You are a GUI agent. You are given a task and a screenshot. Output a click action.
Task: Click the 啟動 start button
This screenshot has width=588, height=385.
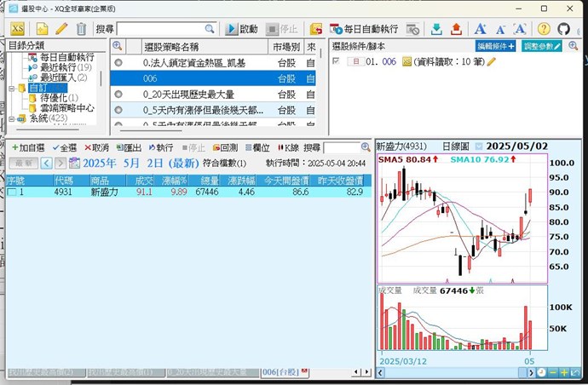tap(241, 29)
